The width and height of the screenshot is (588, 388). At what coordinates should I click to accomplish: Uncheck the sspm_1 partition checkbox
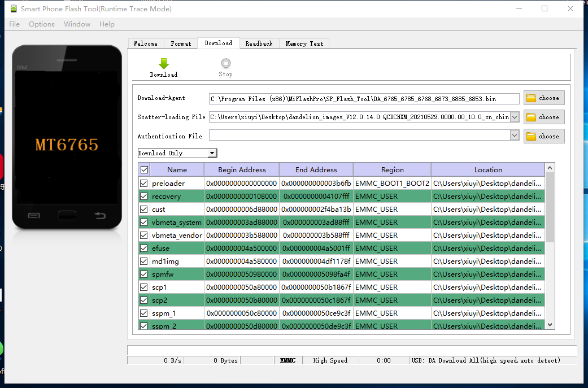coord(143,313)
